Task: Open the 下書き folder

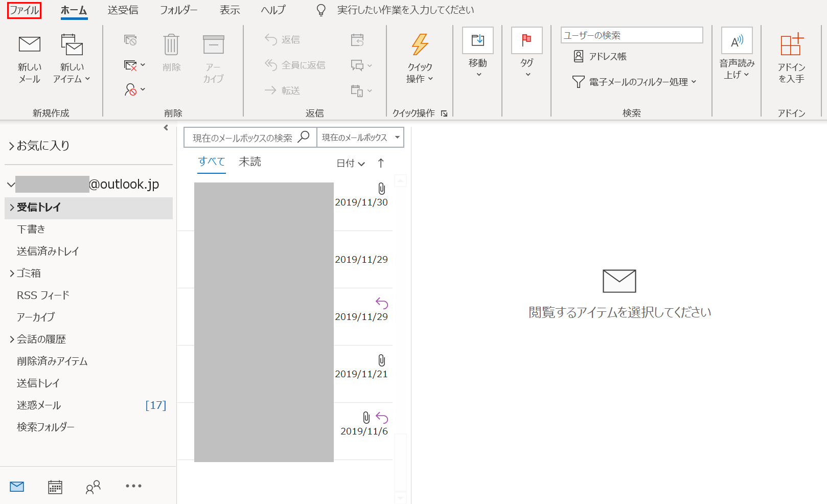Action: click(x=31, y=230)
